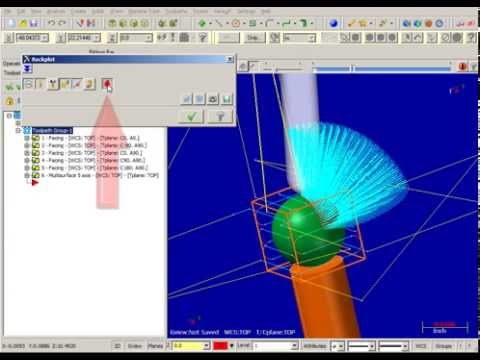Click the Attributes status bar button
Image resolution: width=480 pixels, height=360 pixels.
[x=315, y=346]
